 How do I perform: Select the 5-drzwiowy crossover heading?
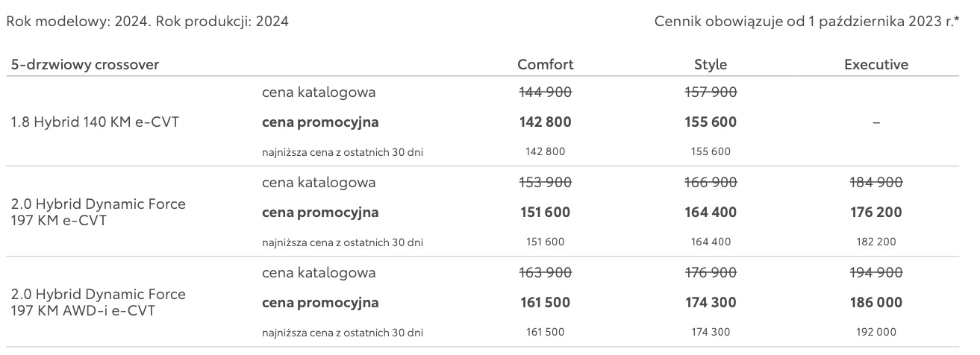(x=85, y=65)
